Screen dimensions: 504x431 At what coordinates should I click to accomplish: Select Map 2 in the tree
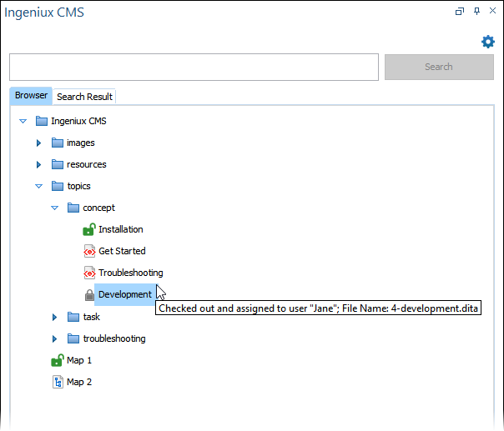79,382
